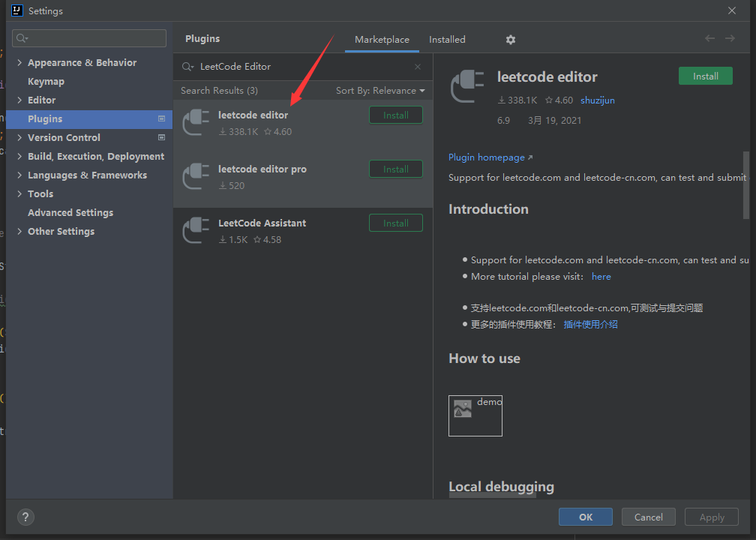
Task: Expand the Tools settings node
Action: pos(19,193)
